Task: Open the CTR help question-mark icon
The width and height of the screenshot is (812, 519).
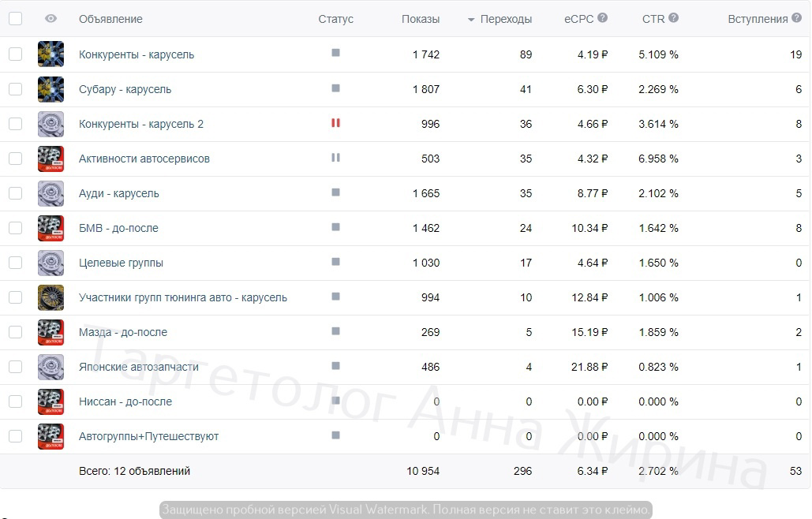Action: pos(673,17)
